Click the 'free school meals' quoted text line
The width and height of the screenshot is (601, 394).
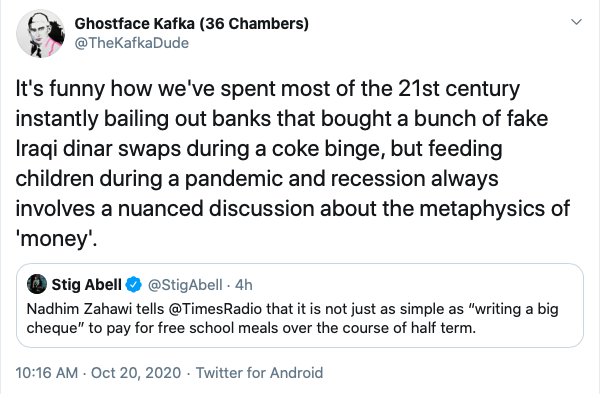click(251, 328)
